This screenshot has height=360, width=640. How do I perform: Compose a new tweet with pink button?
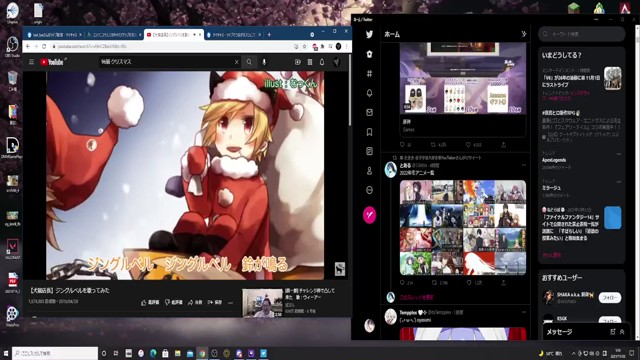point(369,215)
